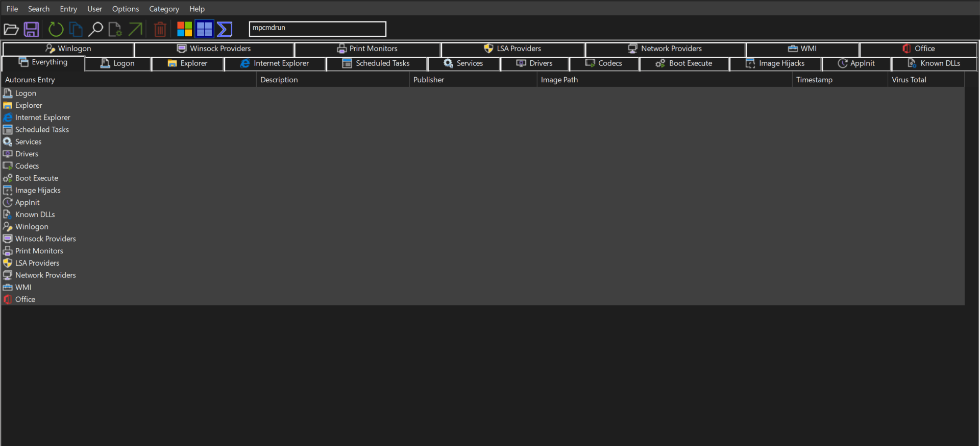980x446 pixels.
Task: Click the red Delete trash icon
Action: click(x=160, y=29)
